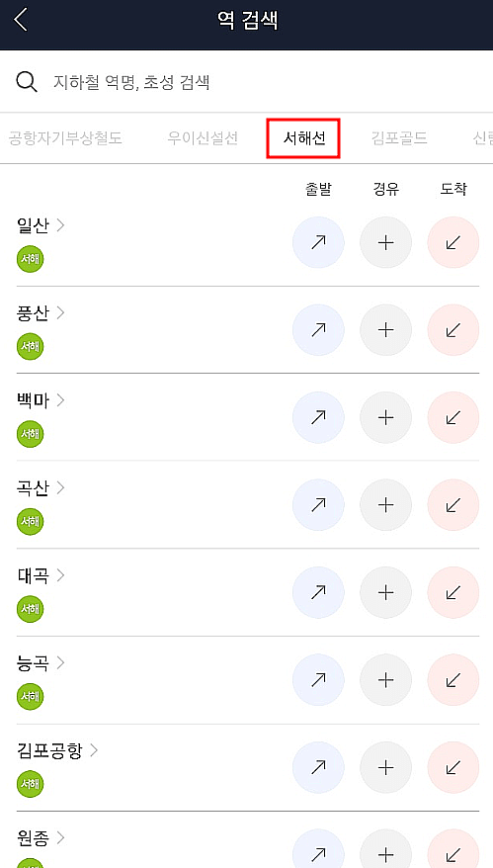Viewport: 493px width, 868px height.
Task: Tap the back arrow in header
Action: point(21,20)
